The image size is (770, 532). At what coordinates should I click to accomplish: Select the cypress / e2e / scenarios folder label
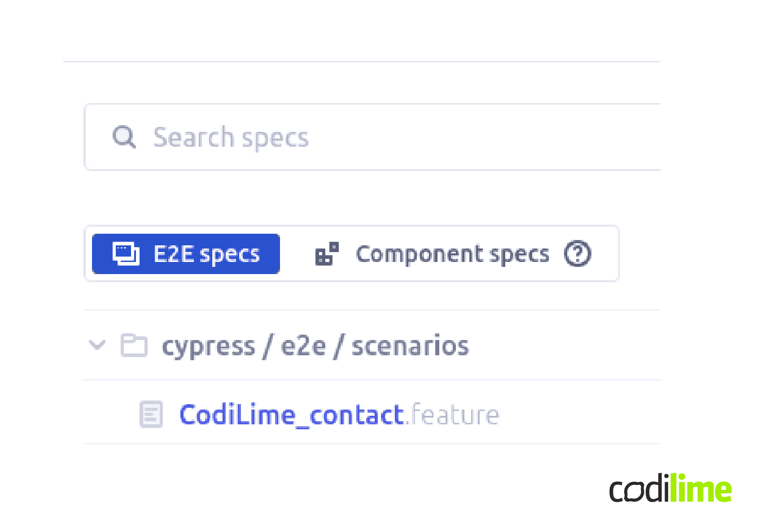pos(315,345)
